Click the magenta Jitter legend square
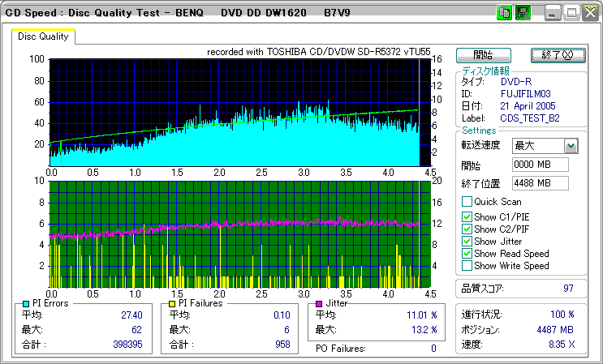 [320, 303]
